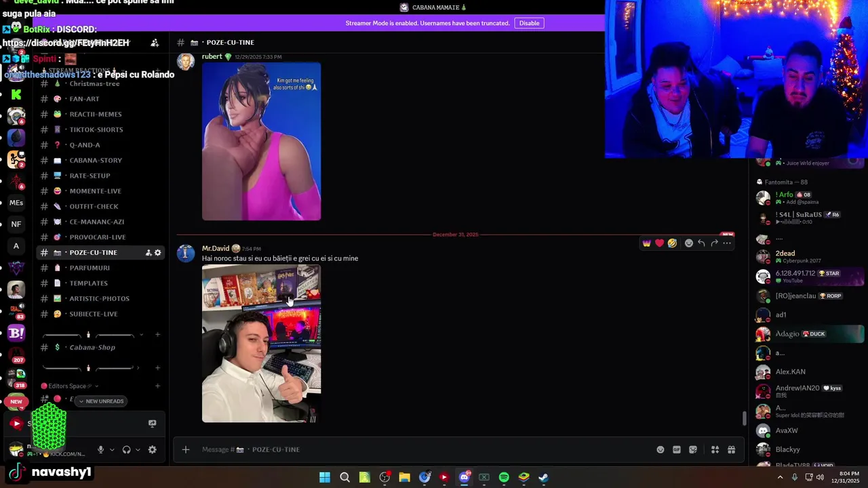Open GIF picker in message bar
Screen dimensions: 868x488
677,449
